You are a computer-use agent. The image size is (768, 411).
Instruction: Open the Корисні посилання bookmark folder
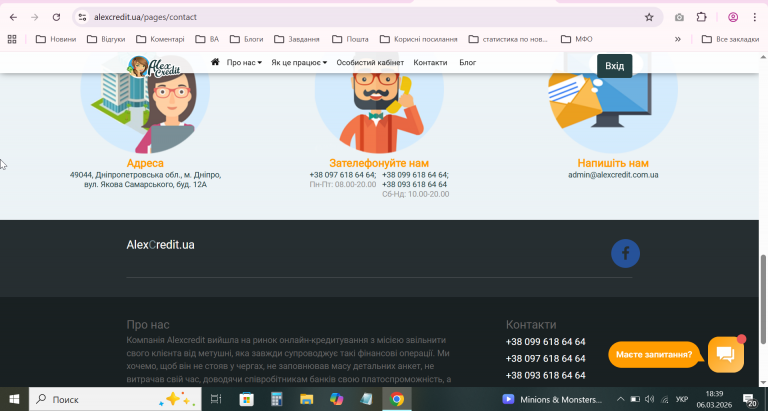419,39
